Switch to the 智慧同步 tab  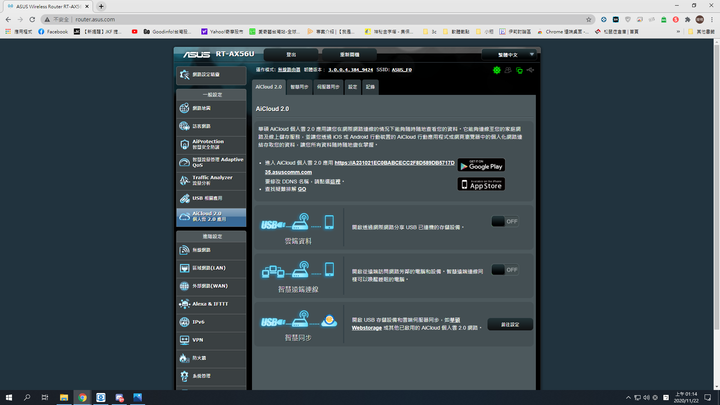click(299, 87)
